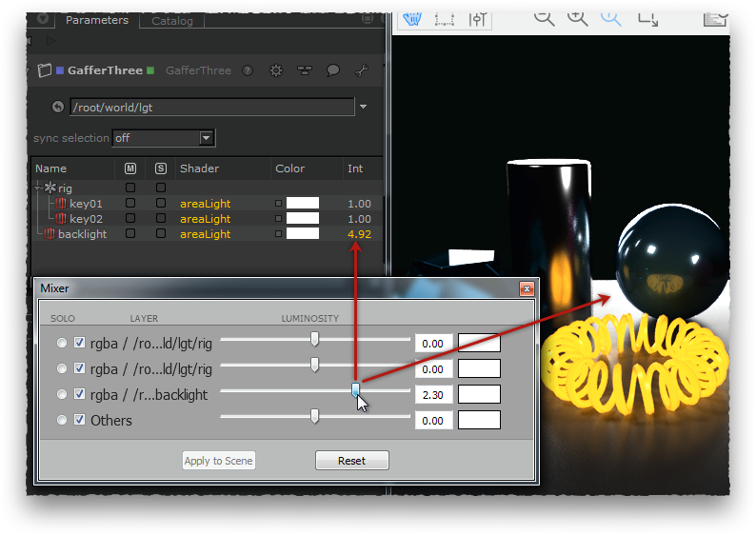Click the sliders mixer icon in viewer toolbar
Viewport: 756px width, 535px height.
tap(478, 18)
